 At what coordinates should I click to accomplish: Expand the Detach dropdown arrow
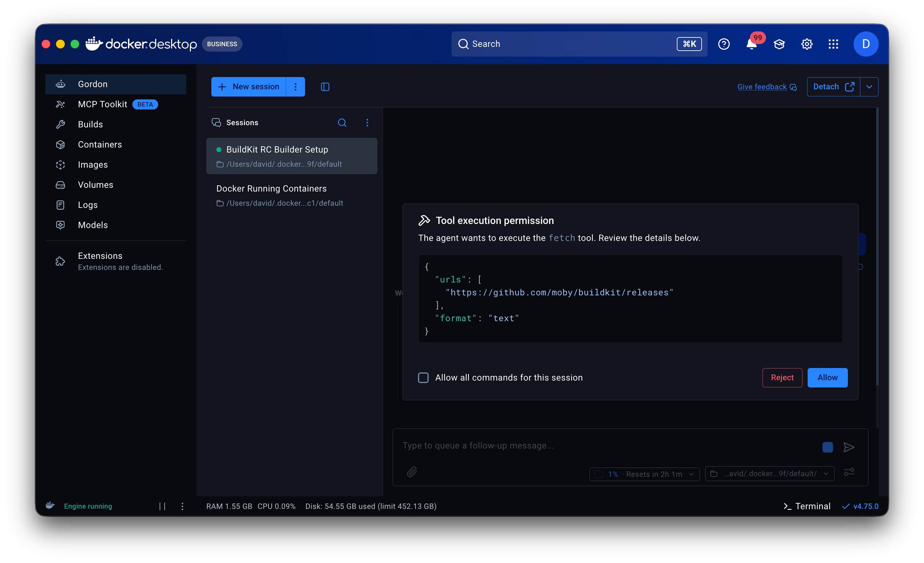(869, 86)
